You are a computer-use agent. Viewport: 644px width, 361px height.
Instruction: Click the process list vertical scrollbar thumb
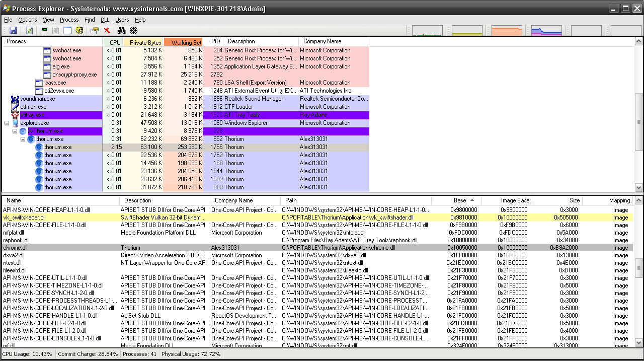click(639, 122)
